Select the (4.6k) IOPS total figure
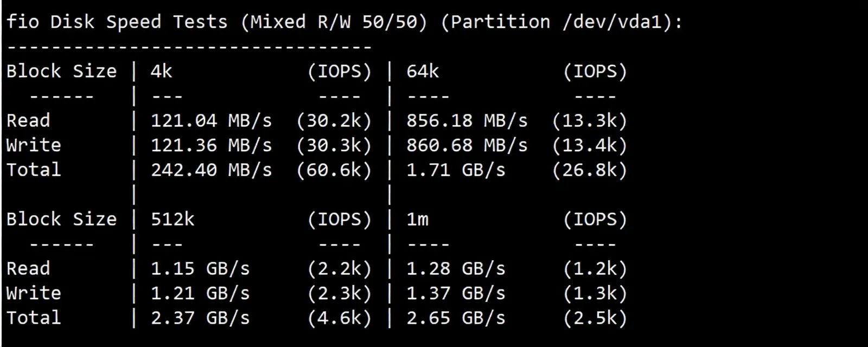This screenshot has height=347, width=868. pos(339,318)
